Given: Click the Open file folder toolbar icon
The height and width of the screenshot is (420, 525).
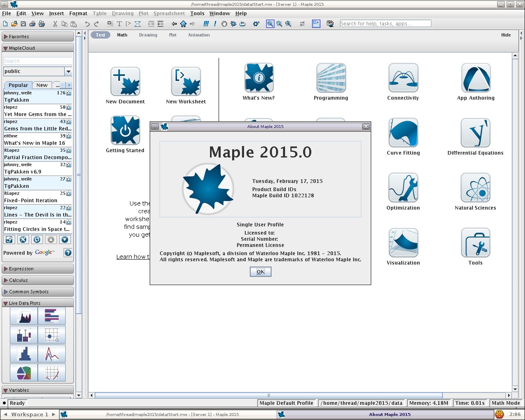Looking at the screenshot, I should (14, 24).
